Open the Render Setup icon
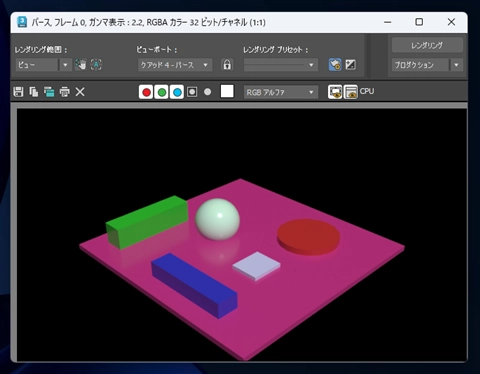Viewport: 480px width, 374px height. pyautogui.click(x=335, y=65)
